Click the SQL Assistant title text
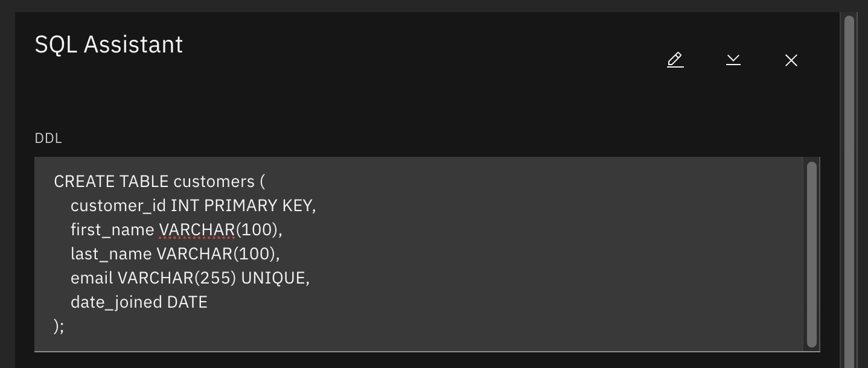Screen dimensions: 868x368 point(109,45)
